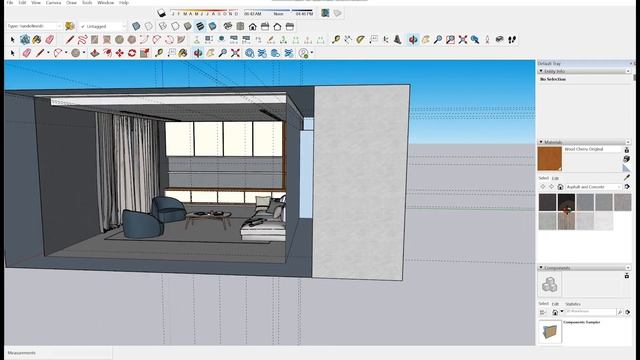Screen dimensions: 640x360
Task: Adjust the shadow month slider
Action: pyautogui.click(x=204, y=12)
